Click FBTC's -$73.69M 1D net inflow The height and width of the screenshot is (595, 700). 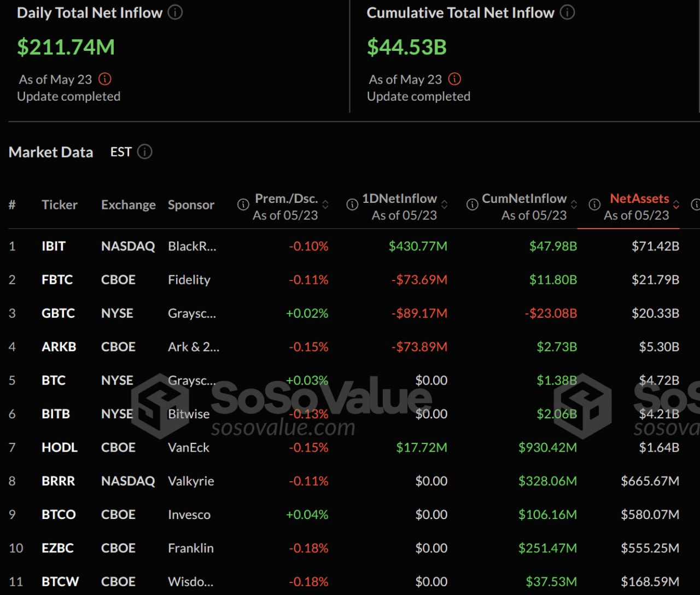tap(419, 280)
